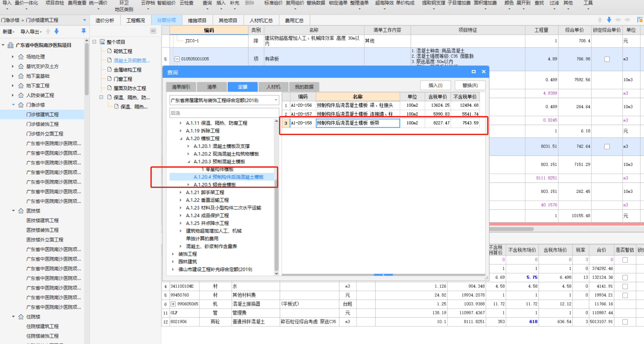Click document icon next to 金属结构工程
This screenshot has width=644, height=344.
pos(110,69)
